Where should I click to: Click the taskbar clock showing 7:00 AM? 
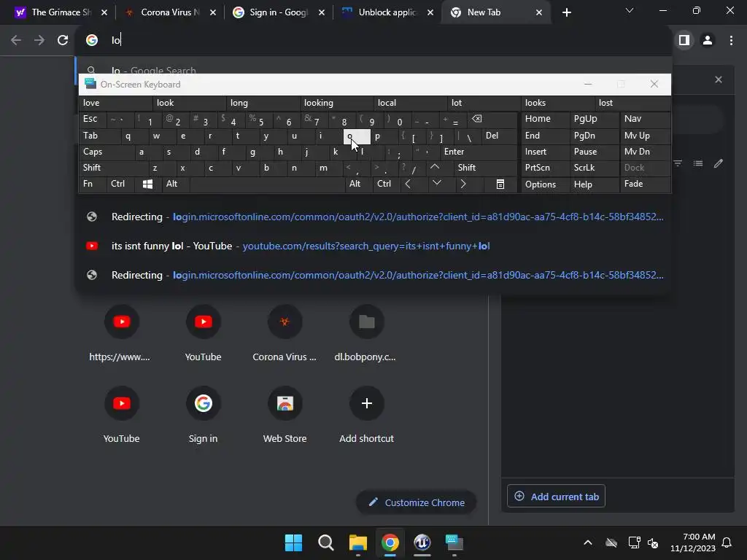pyautogui.click(x=693, y=542)
